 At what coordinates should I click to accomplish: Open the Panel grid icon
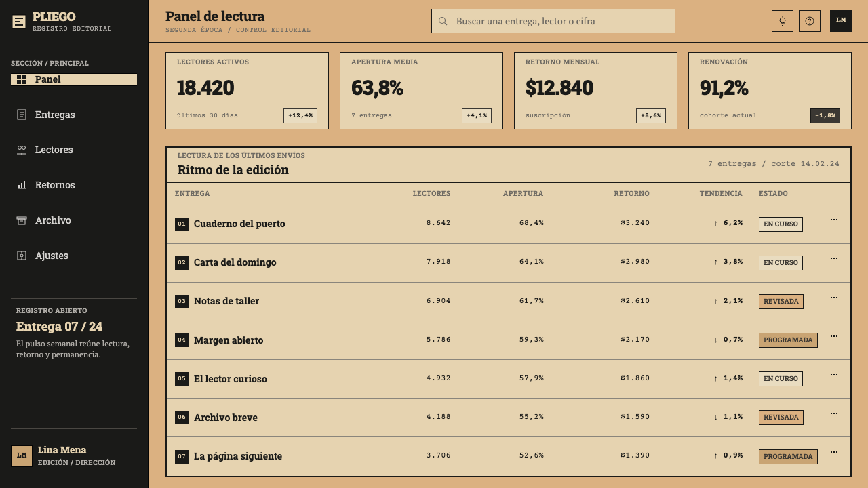click(x=22, y=79)
